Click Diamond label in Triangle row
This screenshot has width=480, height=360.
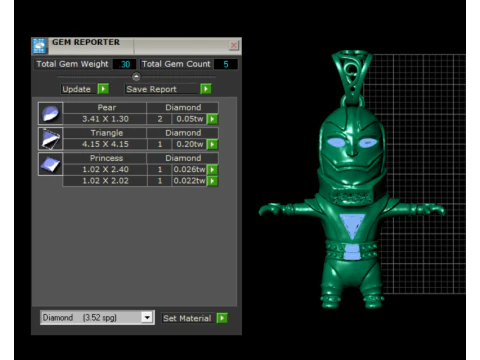tap(183, 133)
